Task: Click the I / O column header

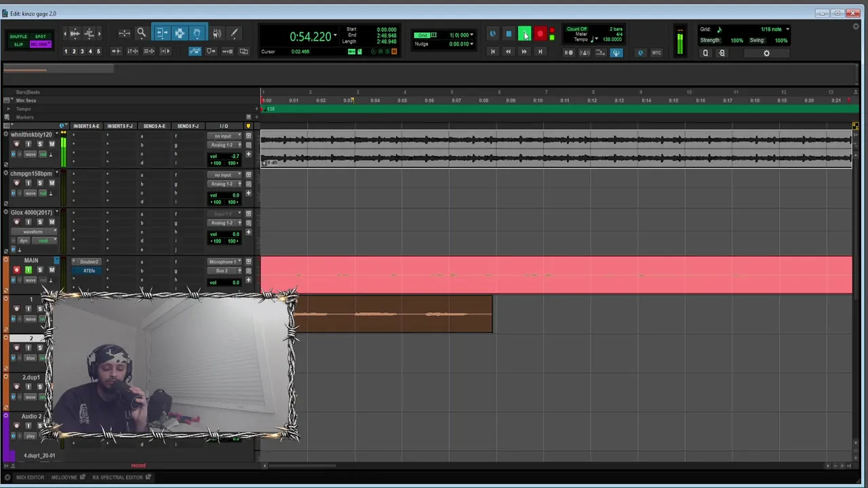Action: [x=224, y=126]
